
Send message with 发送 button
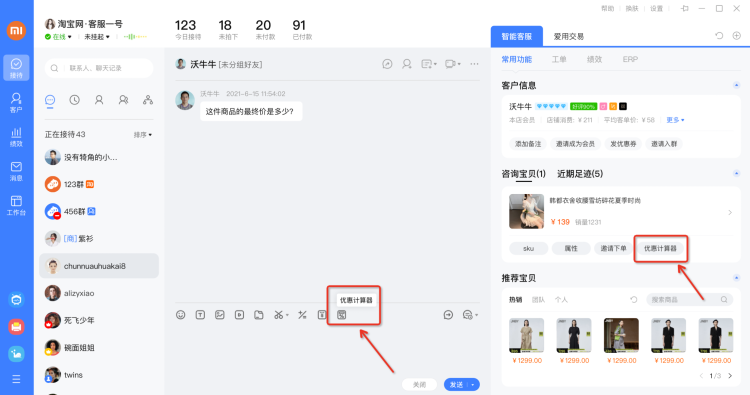456,384
